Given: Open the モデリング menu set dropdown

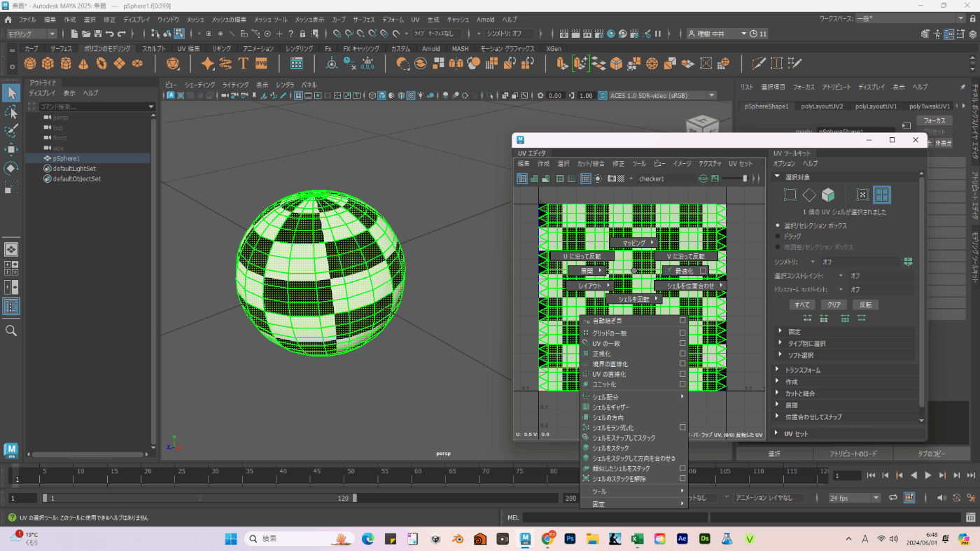Looking at the screenshot, I should coord(32,34).
